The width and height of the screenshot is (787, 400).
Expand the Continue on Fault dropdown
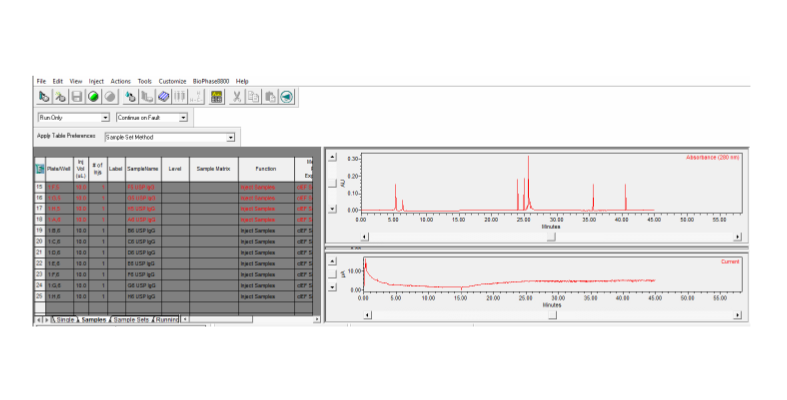pos(183,118)
